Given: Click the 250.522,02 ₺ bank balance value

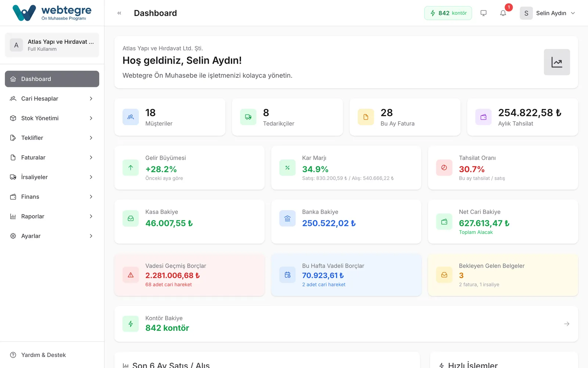Looking at the screenshot, I should click(329, 223).
